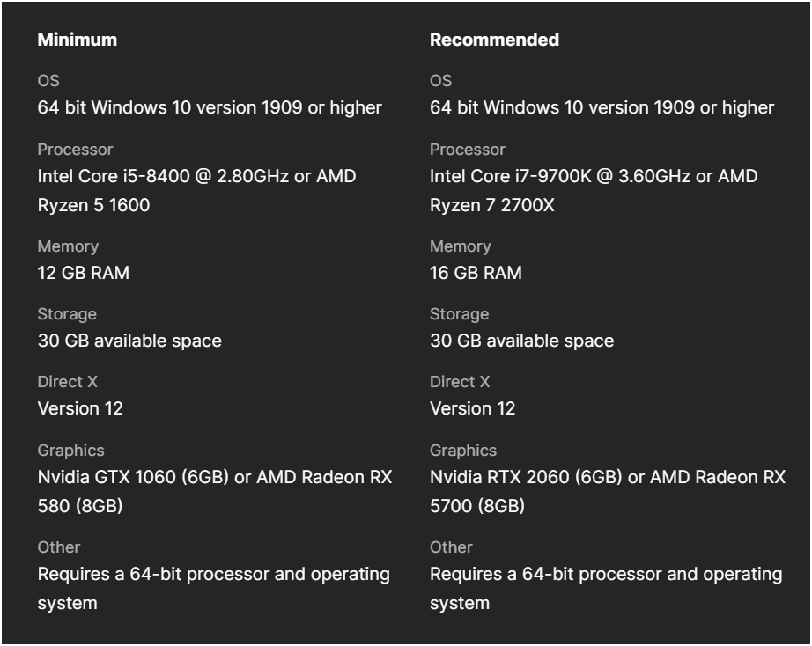Select the minimum OS Windows 10 text
Viewport: 812px width, 646px height.
click(210, 107)
